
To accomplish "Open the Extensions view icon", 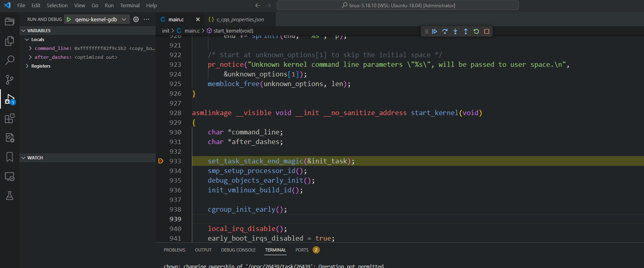I will 10,118.
